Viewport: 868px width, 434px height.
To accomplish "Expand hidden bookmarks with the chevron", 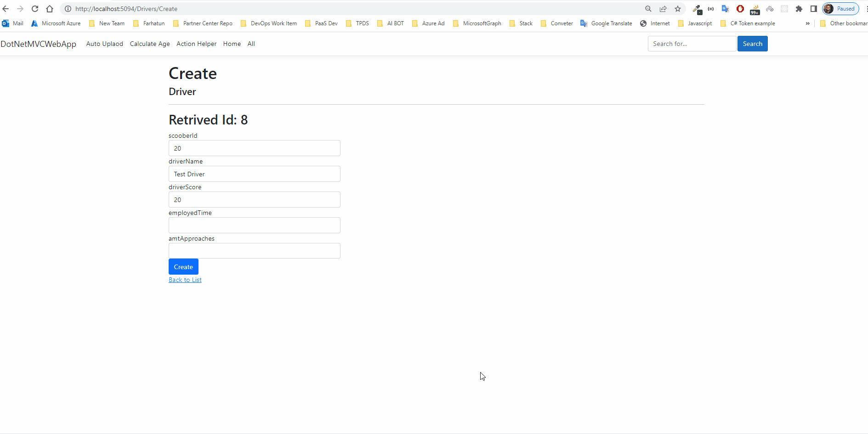I will point(808,23).
